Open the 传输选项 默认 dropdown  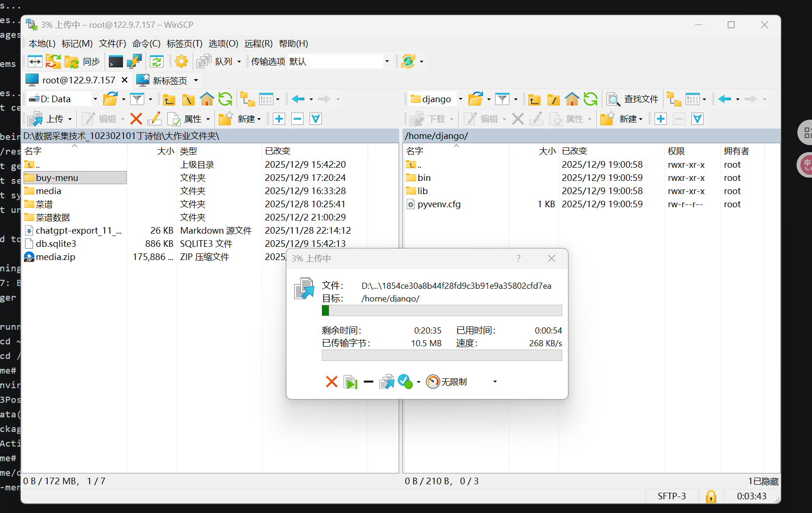pos(386,61)
